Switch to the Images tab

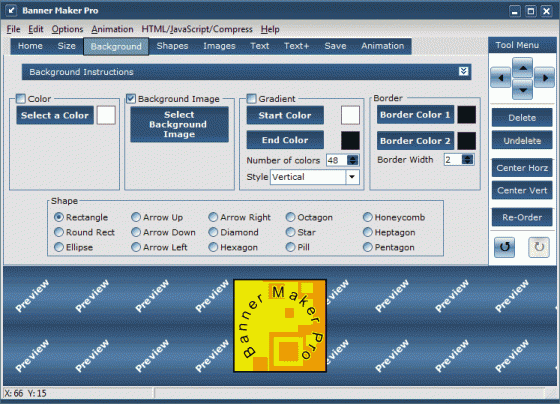pyautogui.click(x=219, y=46)
